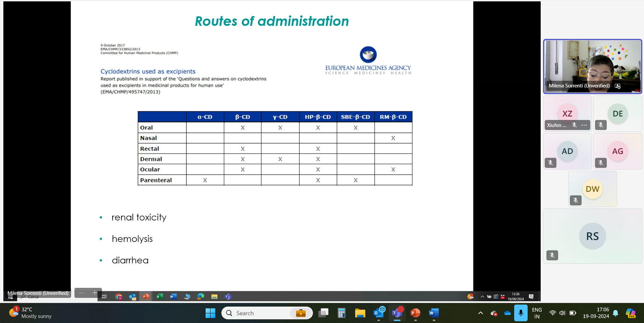Click the 'Ocular' row label
The height and width of the screenshot is (323, 644).
150,170
